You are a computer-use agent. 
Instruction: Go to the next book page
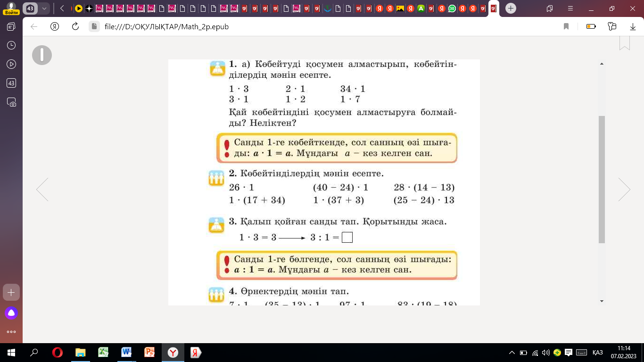point(624,189)
